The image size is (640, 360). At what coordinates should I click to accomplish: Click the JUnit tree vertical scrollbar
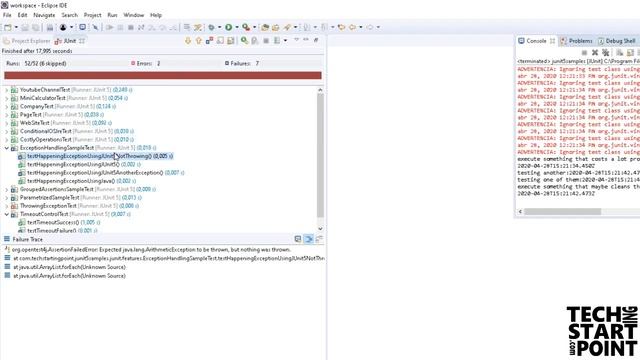[320, 155]
